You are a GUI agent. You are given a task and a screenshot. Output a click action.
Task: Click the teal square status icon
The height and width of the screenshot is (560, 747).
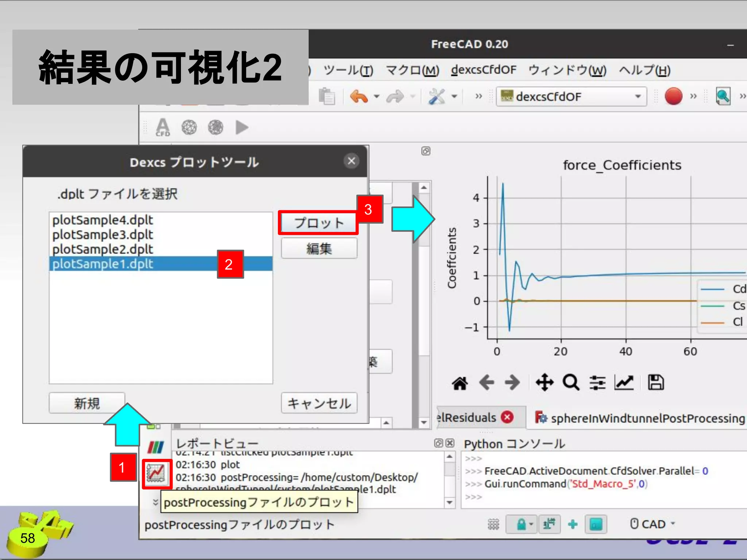[596, 525]
